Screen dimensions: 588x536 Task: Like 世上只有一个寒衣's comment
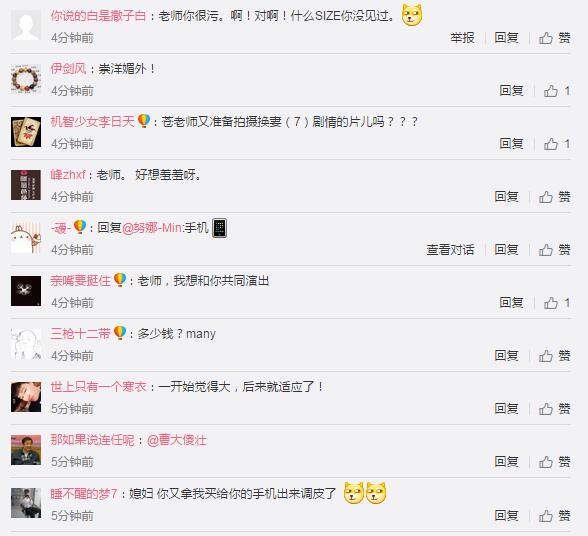click(555, 408)
